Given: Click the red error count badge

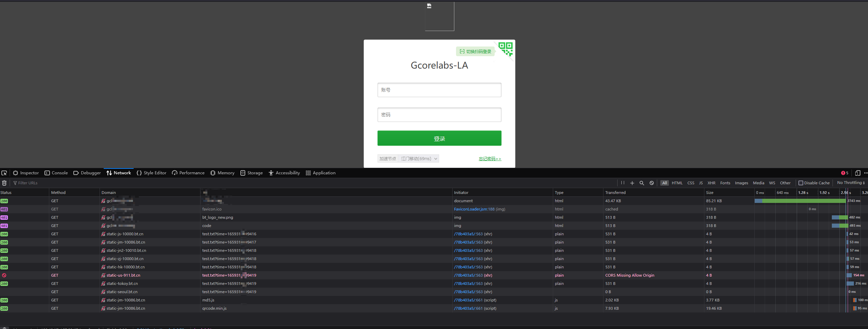Looking at the screenshot, I should coord(845,173).
